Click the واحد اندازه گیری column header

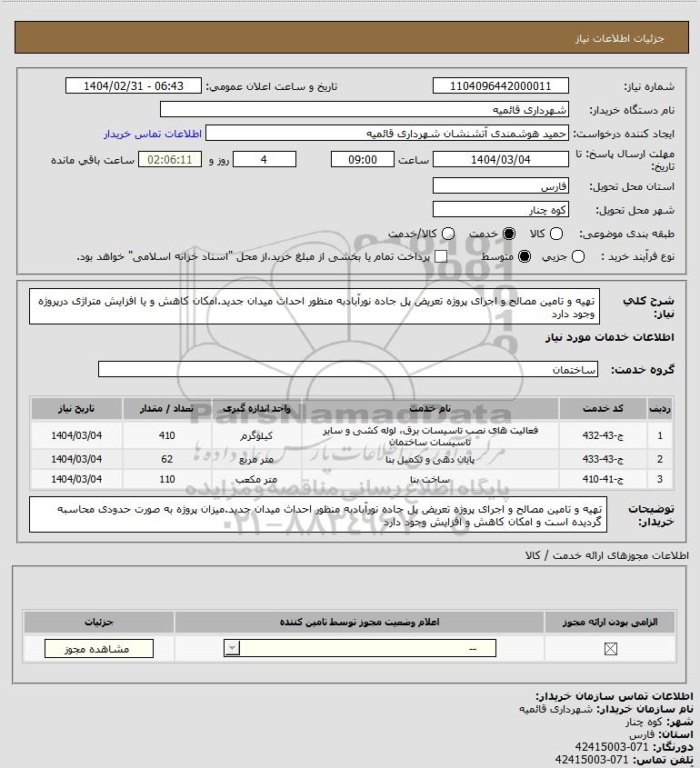tap(256, 408)
